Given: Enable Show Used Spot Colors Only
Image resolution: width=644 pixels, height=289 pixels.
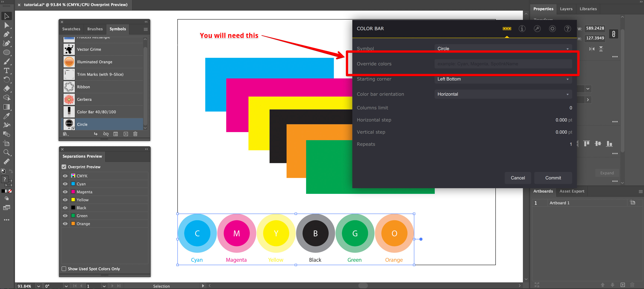Looking at the screenshot, I should [64, 269].
